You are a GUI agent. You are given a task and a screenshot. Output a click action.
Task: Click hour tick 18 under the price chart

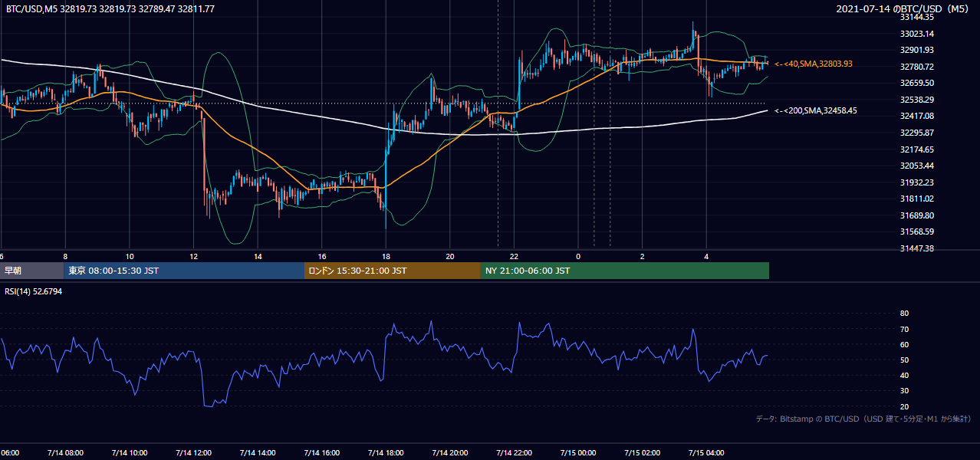pos(386,256)
